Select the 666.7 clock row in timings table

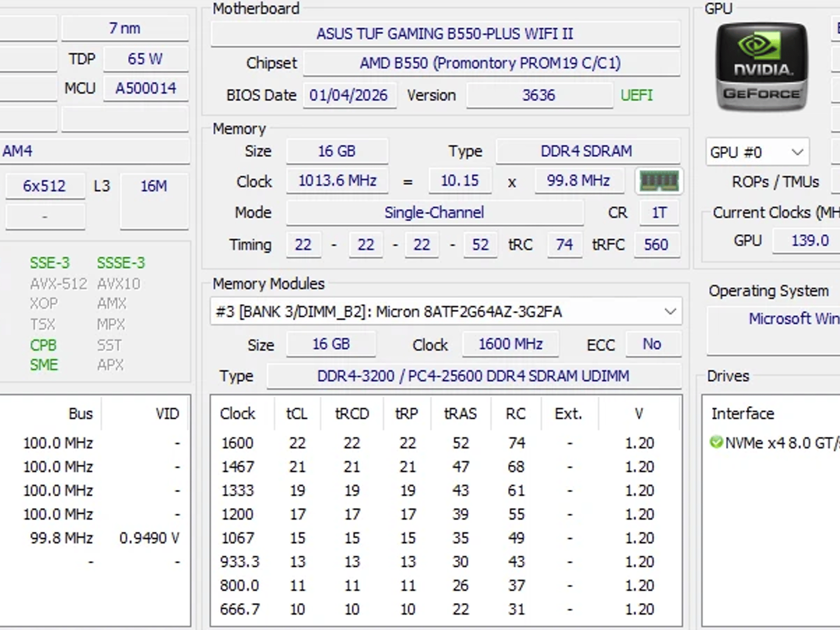[x=446, y=609]
